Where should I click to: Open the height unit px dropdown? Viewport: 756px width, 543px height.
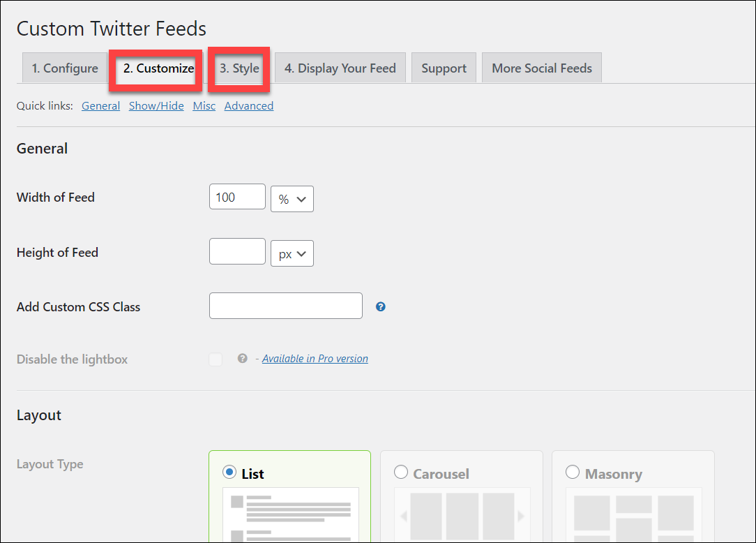coord(292,253)
